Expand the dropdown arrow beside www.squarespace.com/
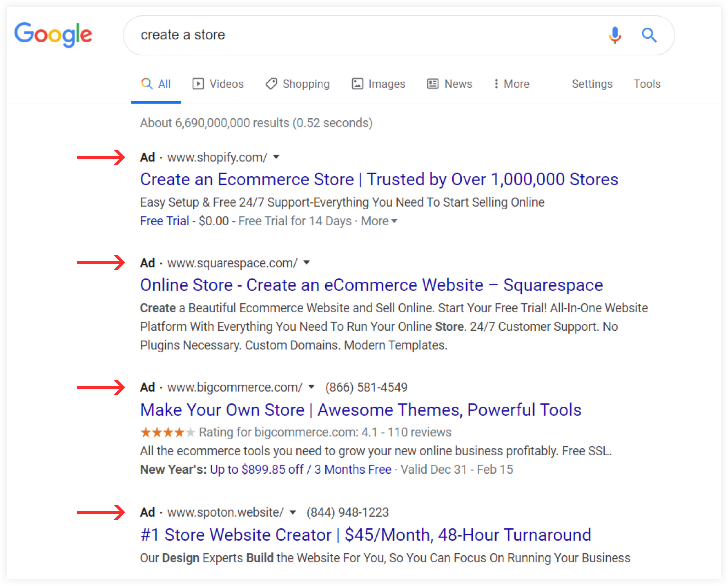The image size is (728, 586). pos(307,263)
